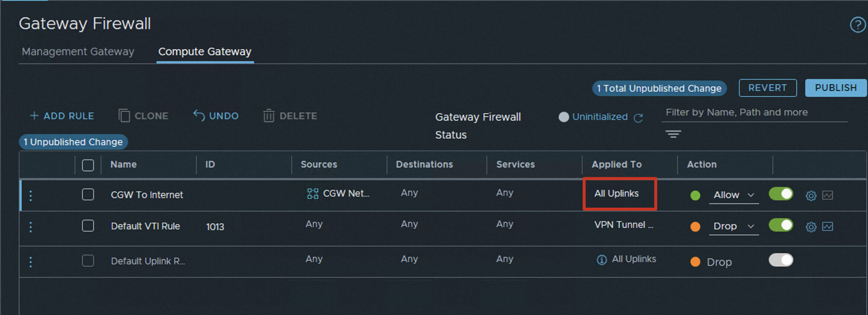
Task: Open statistics icon for CGW To Internet rule
Action: point(827,195)
